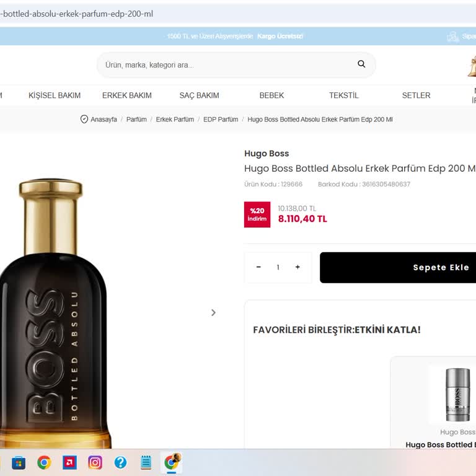Click the Hugo Boss brand link
This screenshot has width=476, height=476.
tap(267, 153)
